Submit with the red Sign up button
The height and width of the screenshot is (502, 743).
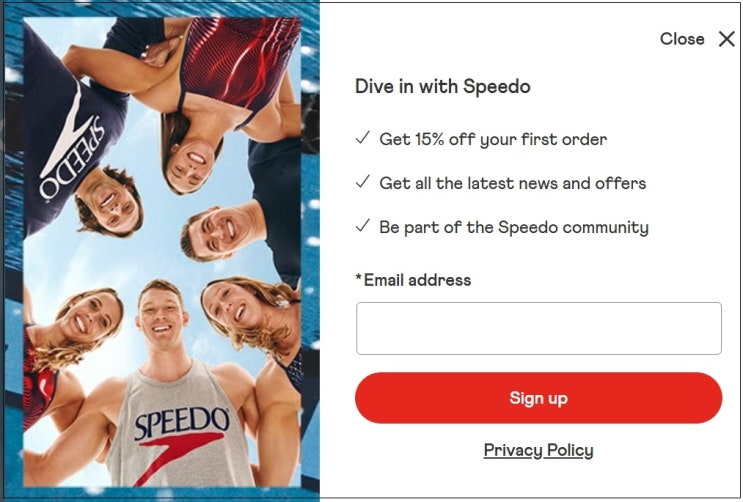coord(539,398)
